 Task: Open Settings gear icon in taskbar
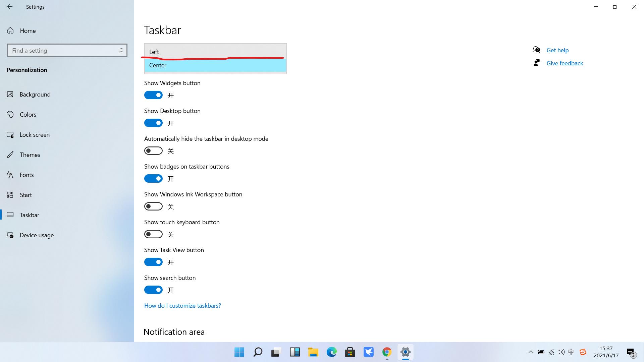coord(405,352)
